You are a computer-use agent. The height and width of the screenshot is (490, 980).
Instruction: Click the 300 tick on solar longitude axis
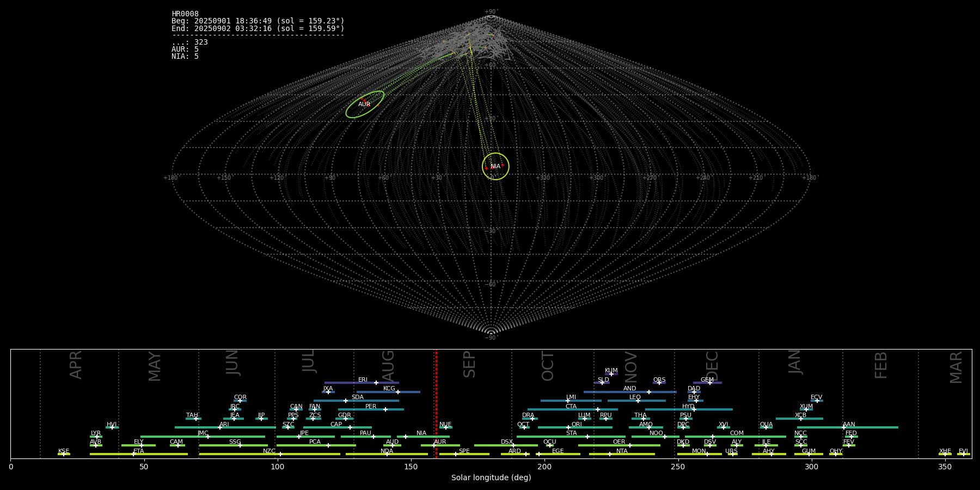point(811,467)
